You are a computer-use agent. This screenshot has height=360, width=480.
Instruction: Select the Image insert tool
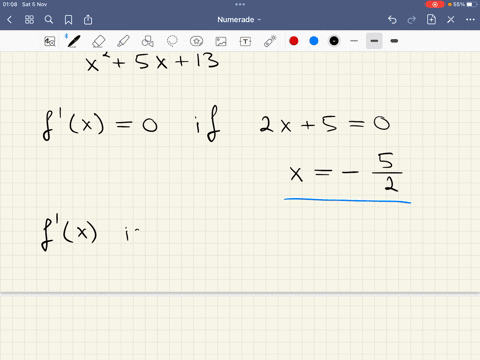221,41
